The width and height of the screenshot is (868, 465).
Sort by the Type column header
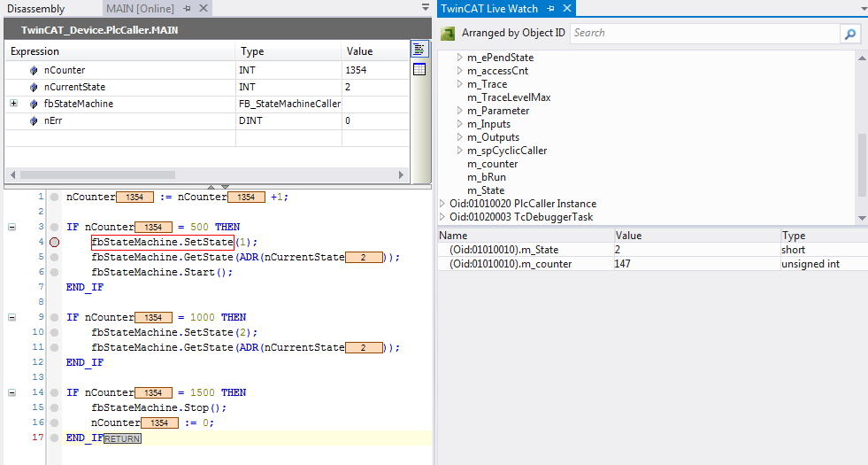[x=289, y=51]
